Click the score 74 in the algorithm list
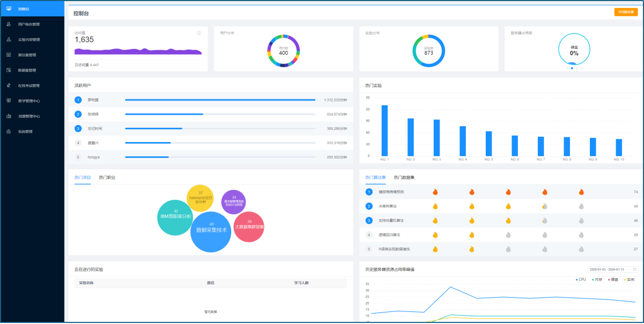Viewport: 644px width, 324px height. (636, 192)
